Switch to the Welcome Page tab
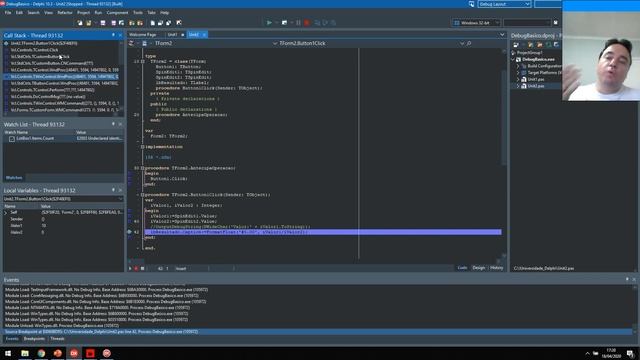 tap(143, 35)
